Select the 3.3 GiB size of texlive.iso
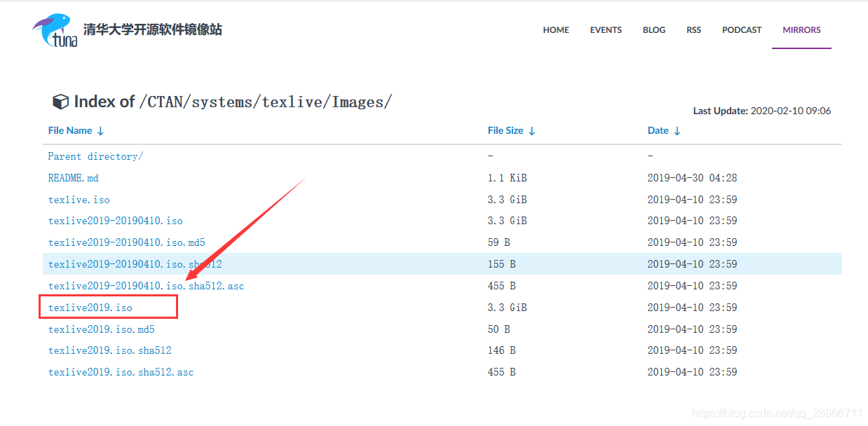This screenshot has height=426, width=868. pyautogui.click(x=507, y=200)
